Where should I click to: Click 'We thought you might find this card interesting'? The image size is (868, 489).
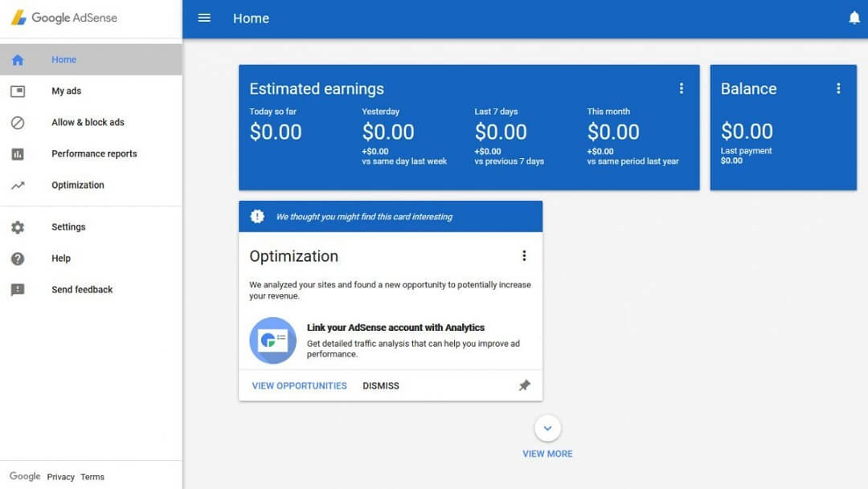coord(364,217)
